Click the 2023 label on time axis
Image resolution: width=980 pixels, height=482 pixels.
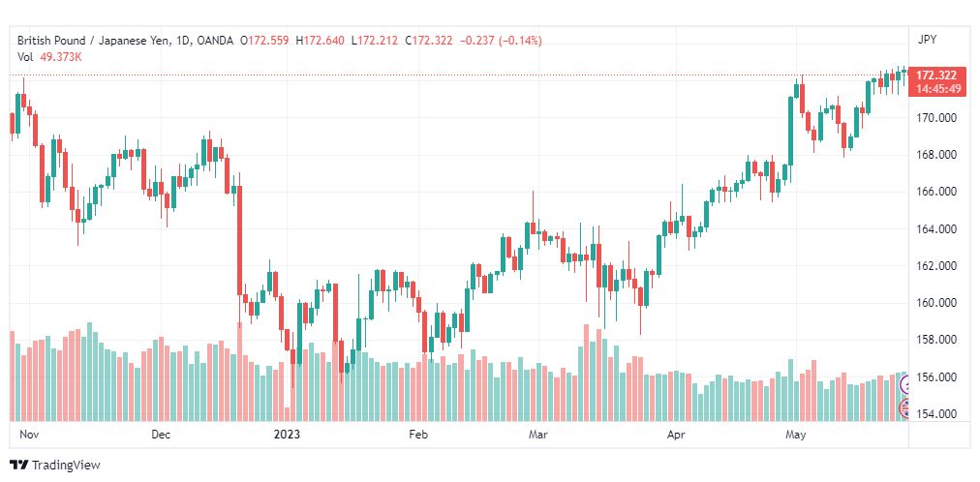pos(287,435)
